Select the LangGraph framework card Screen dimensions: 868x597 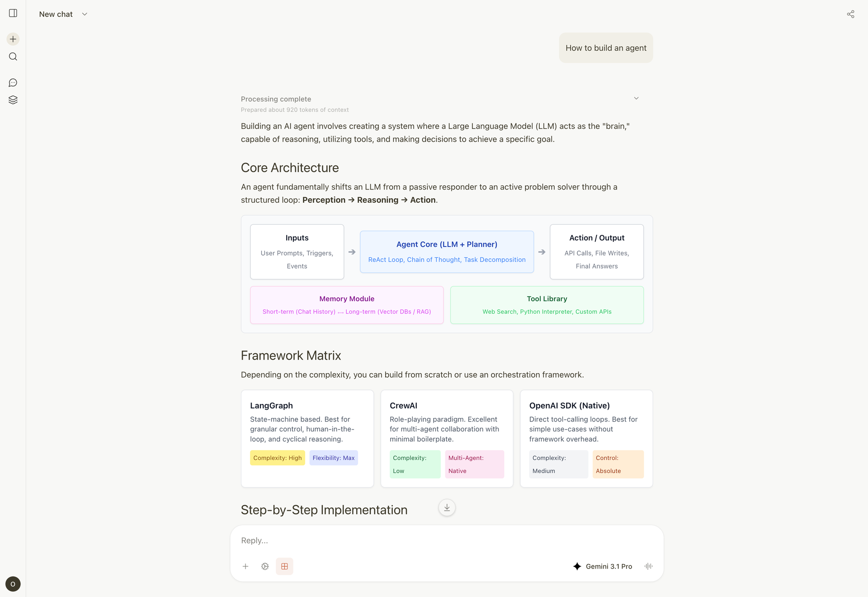coord(307,439)
